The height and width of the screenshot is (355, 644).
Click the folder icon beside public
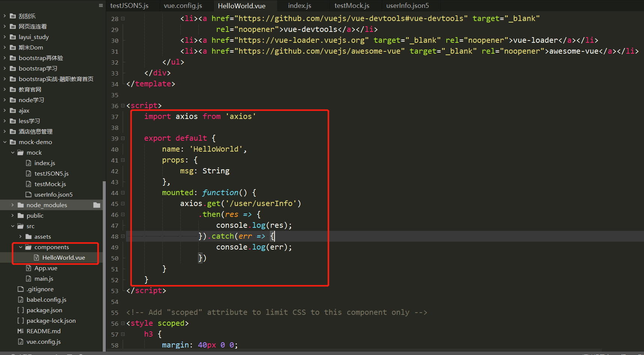(x=21, y=216)
